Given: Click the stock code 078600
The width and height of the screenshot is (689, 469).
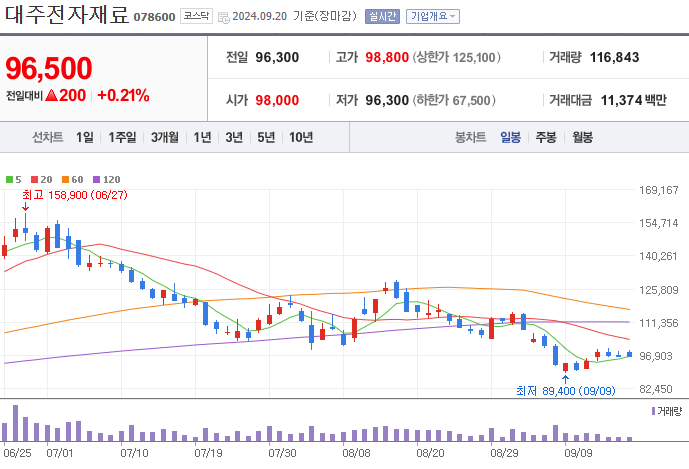Looking at the screenshot, I should 154,17.
